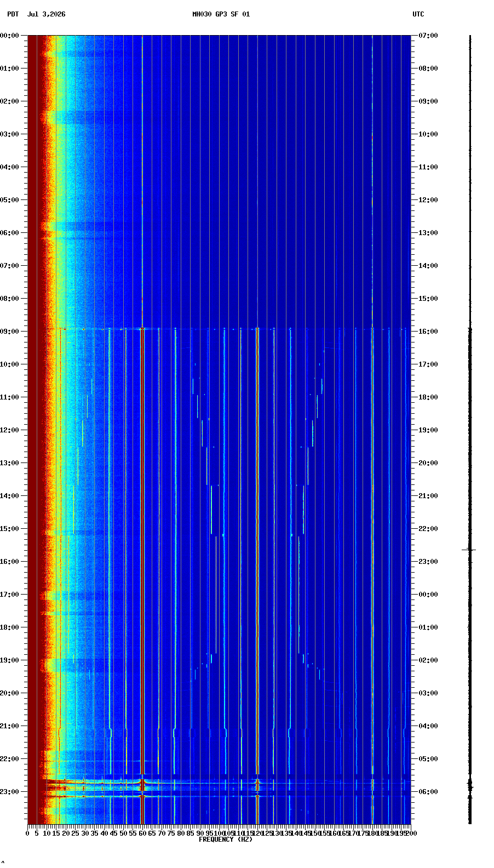Viewport: 494px width, 868px height.
Task: Click the 40 Hz frequency tick label
Action: click(x=104, y=833)
